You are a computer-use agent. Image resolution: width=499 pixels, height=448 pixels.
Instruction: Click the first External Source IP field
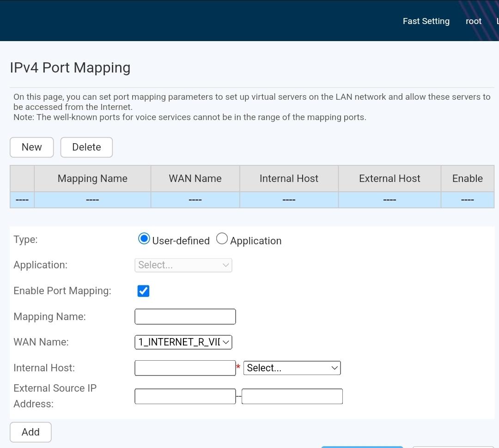click(185, 396)
